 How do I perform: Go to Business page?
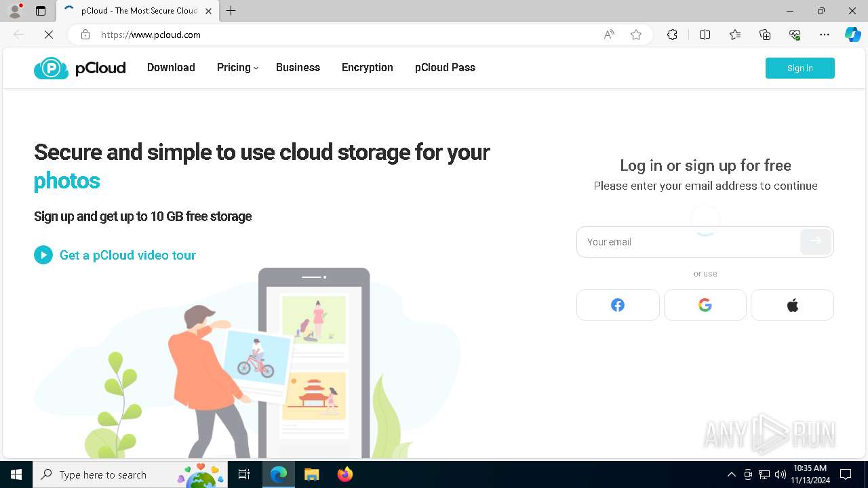298,68
